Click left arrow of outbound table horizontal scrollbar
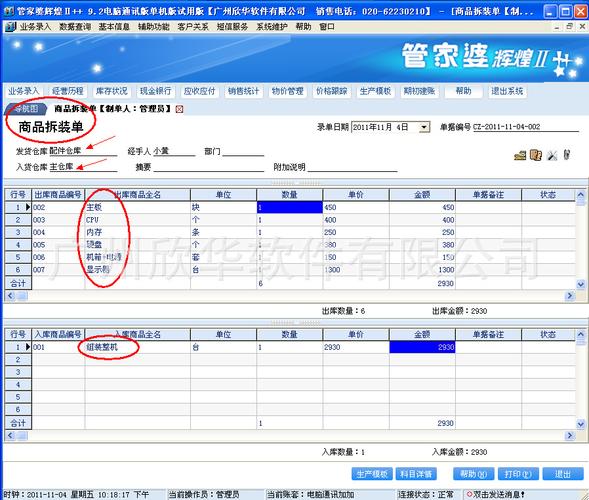Screen dimensions: 589x500 click(x=11, y=296)
